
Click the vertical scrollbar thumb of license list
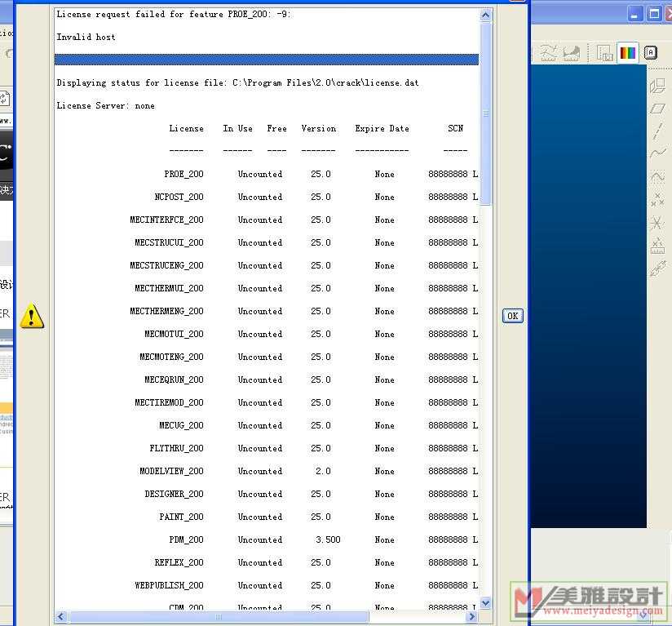click(485, 113)
